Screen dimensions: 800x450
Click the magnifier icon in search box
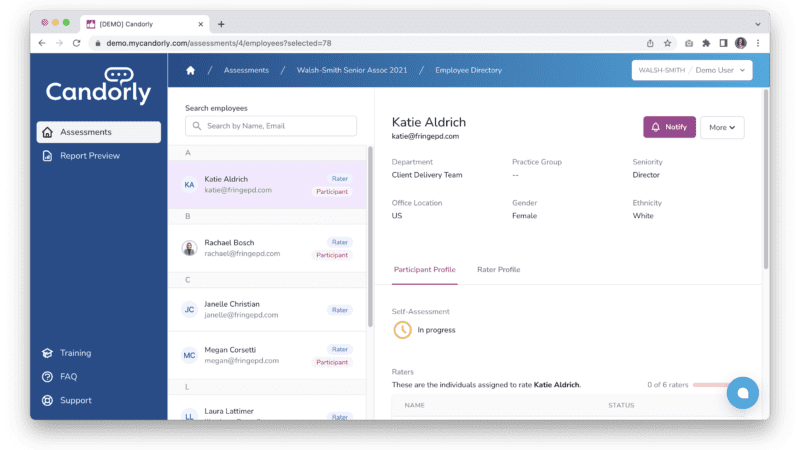coord(196,126)
